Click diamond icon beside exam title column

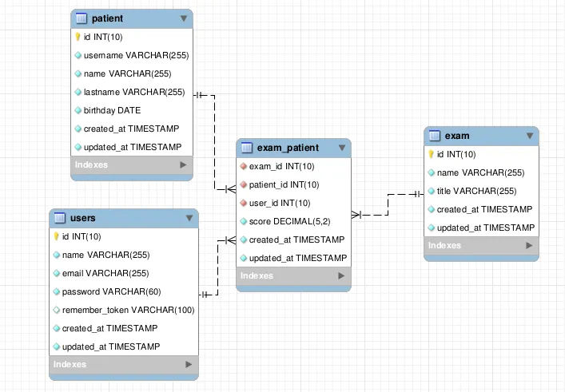click(431, 191)
